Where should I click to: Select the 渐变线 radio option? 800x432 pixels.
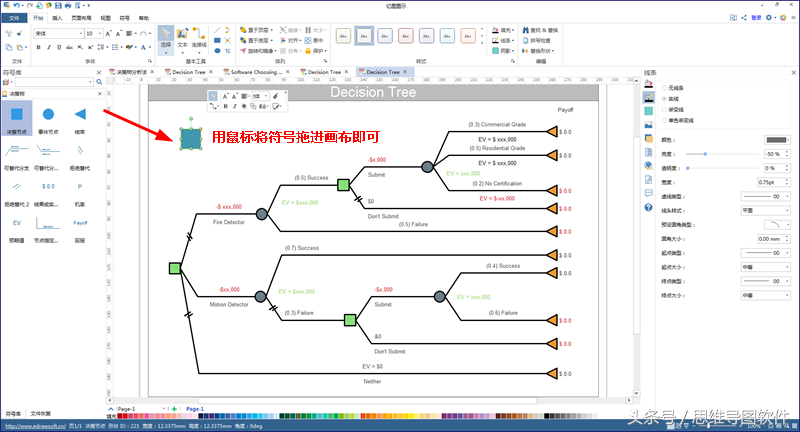tap(662, 111)
